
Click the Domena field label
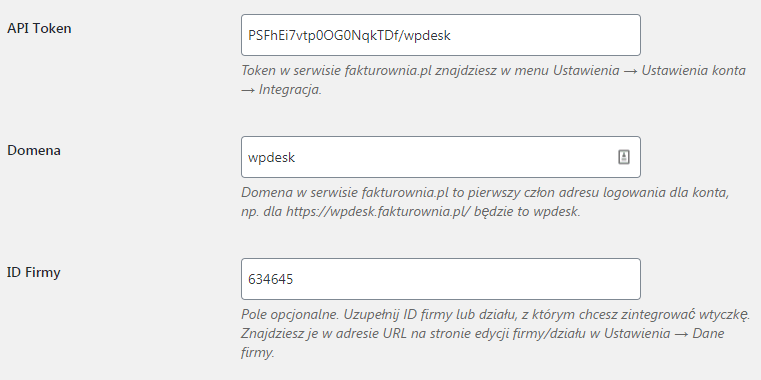click(x=34, y=150)
